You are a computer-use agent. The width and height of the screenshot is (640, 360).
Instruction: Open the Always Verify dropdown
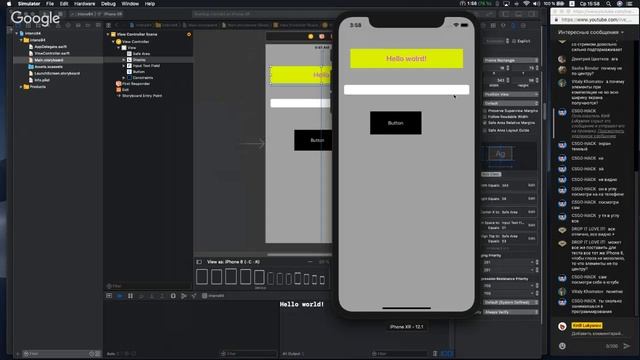tap(511, 312)
